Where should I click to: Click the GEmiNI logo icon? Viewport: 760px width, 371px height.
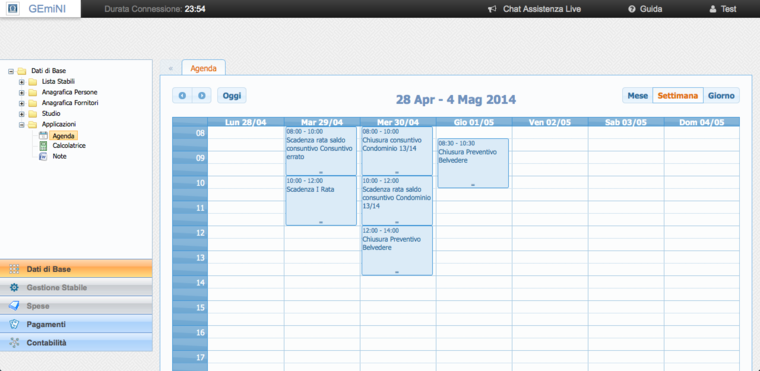pyautogui.click(x=14, y=9)
